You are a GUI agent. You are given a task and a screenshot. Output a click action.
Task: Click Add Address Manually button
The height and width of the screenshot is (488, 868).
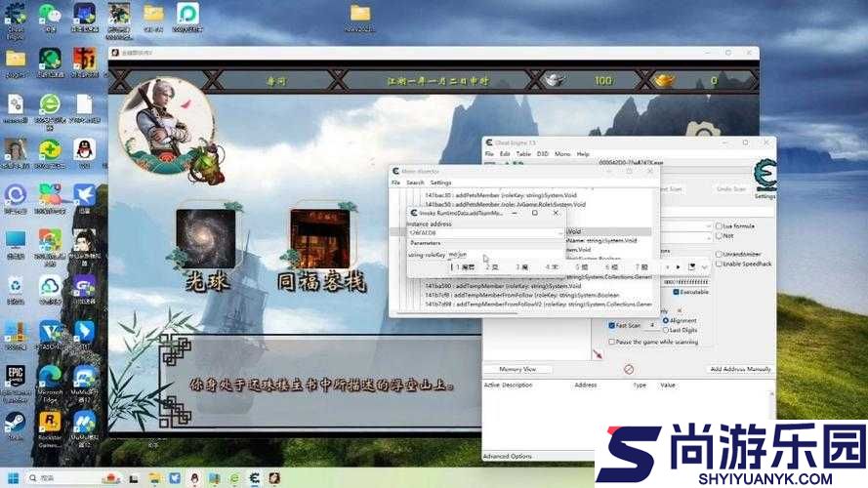click(x=740, y=369)
